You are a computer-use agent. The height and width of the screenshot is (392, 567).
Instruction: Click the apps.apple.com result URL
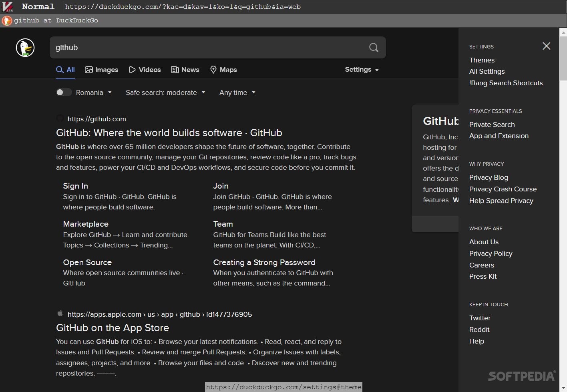click(x=160, y=314)
